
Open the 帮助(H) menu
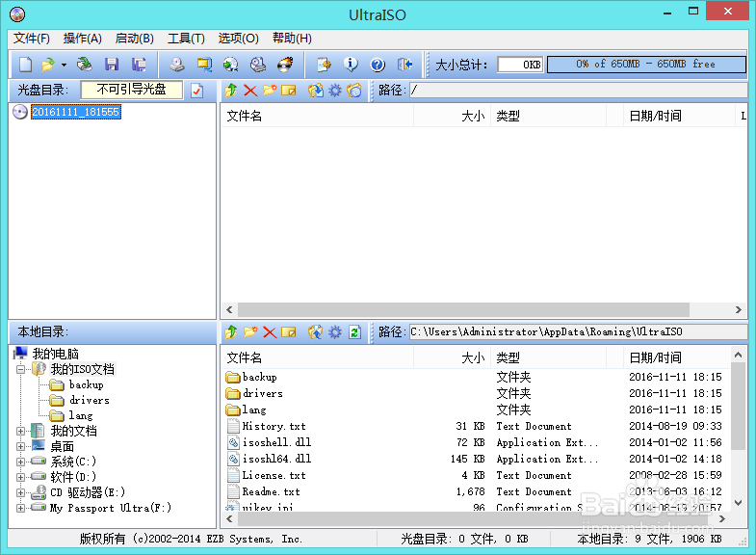pyautogui.click(x=292, y=39)
